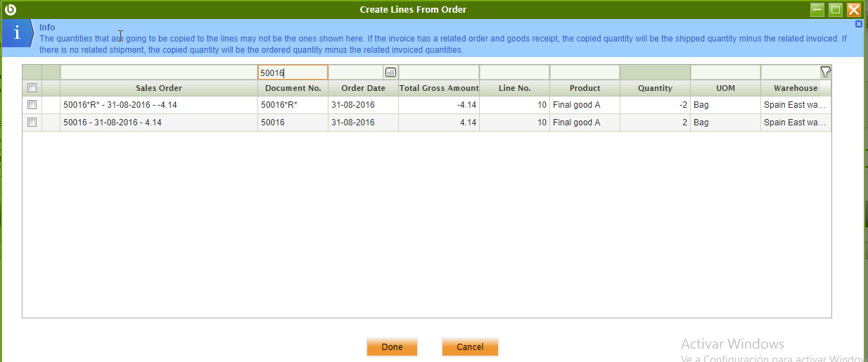Sort by Warehouse column header
Image resolution: width=868 pixels, height=362 pixels.
(796, 88)
